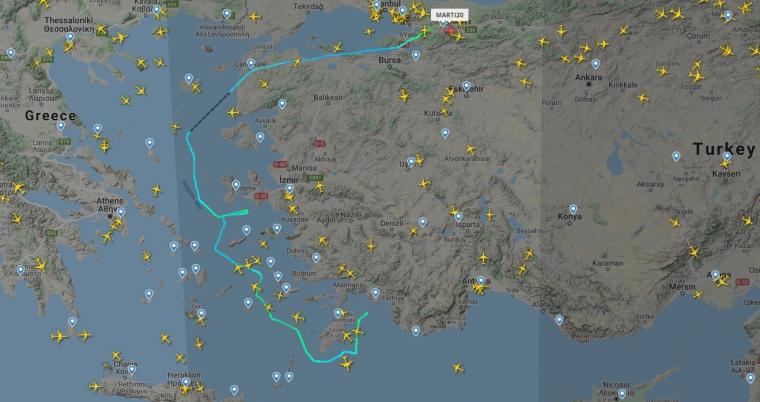
Task: Select the airport pin at Eskişehir
Action: coord(466,85)
